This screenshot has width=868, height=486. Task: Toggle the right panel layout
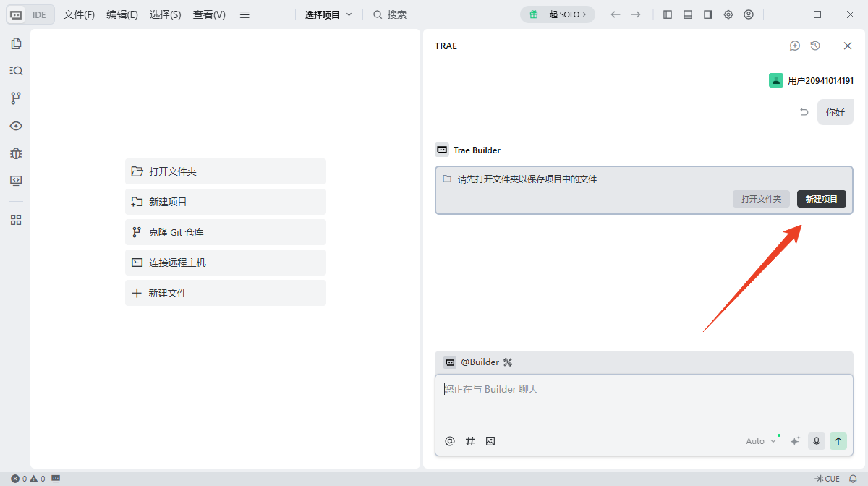pos(707,14)
